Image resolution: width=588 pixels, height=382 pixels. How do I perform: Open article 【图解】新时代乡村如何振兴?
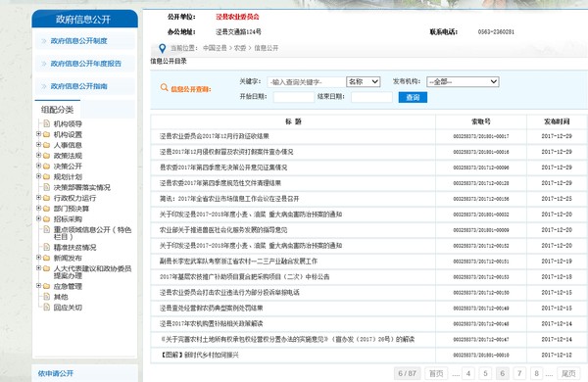tap(199, 355)
